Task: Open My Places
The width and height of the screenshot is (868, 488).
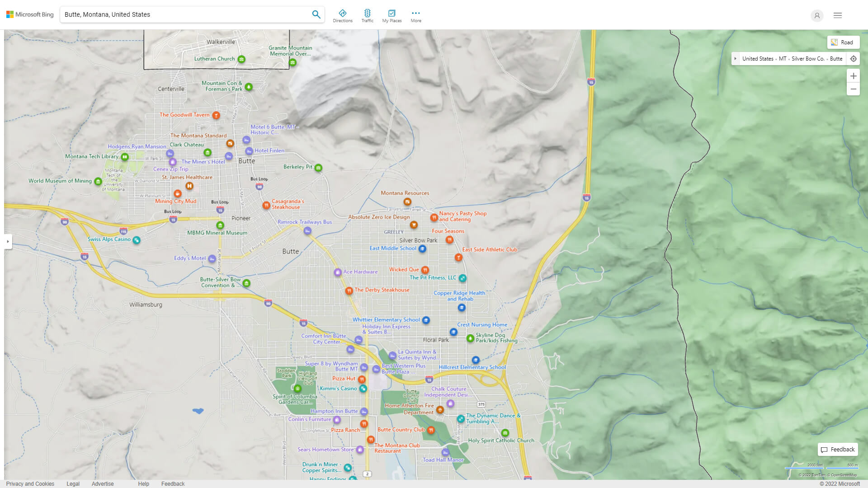Action: pyautogui.click(x=392, y=16)
